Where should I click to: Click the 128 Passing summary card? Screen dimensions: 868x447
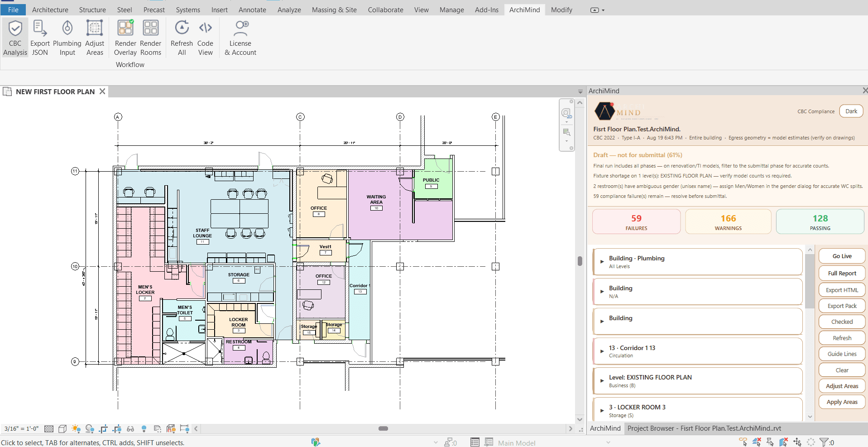coord(820,221)
